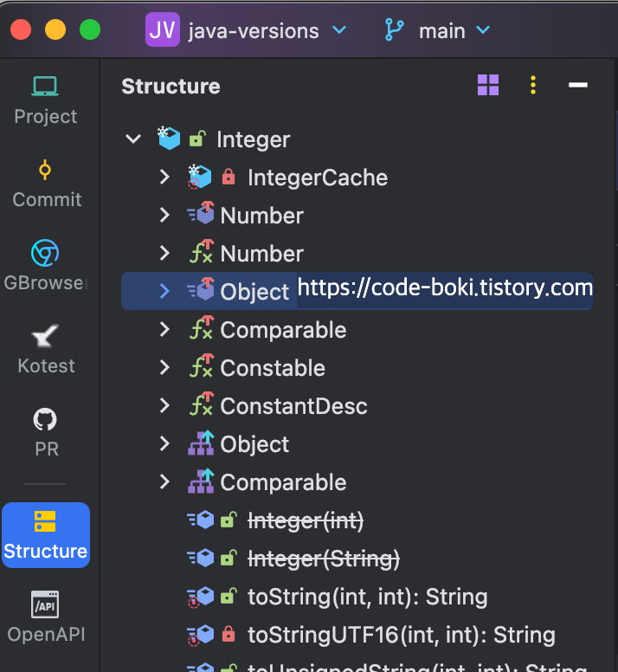Screen dimensions: 618x672
Task: Expand the ConstantDesc node
Action: [x=164, y=406]
